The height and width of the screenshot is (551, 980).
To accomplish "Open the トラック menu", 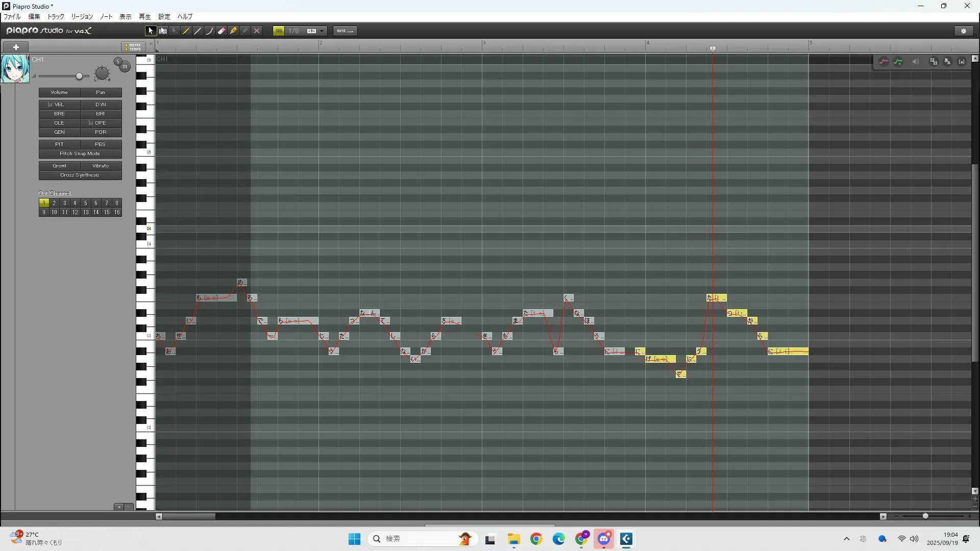I will click(x=56, y=17).
